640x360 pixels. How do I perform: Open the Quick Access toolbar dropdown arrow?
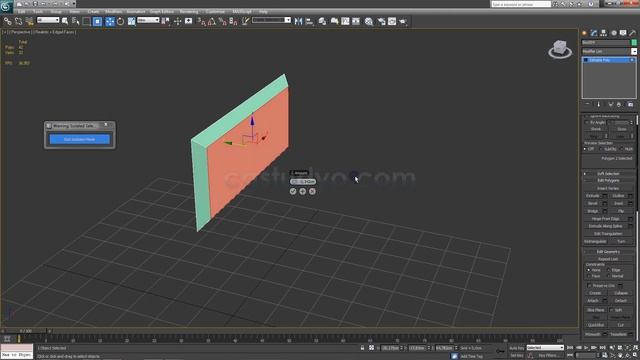(x=74, y=4)
